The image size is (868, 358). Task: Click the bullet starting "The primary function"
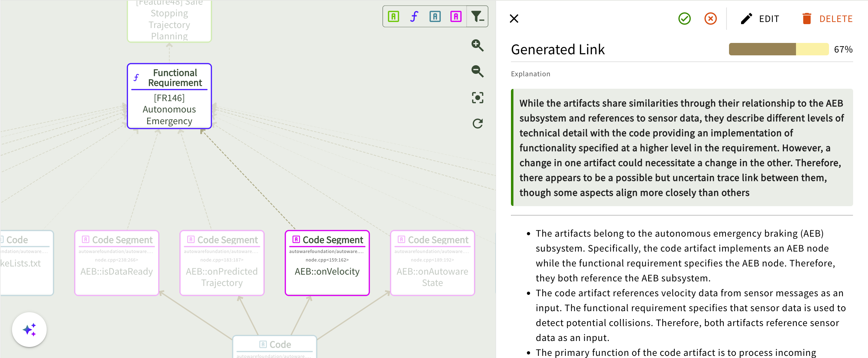pos(676,352)
